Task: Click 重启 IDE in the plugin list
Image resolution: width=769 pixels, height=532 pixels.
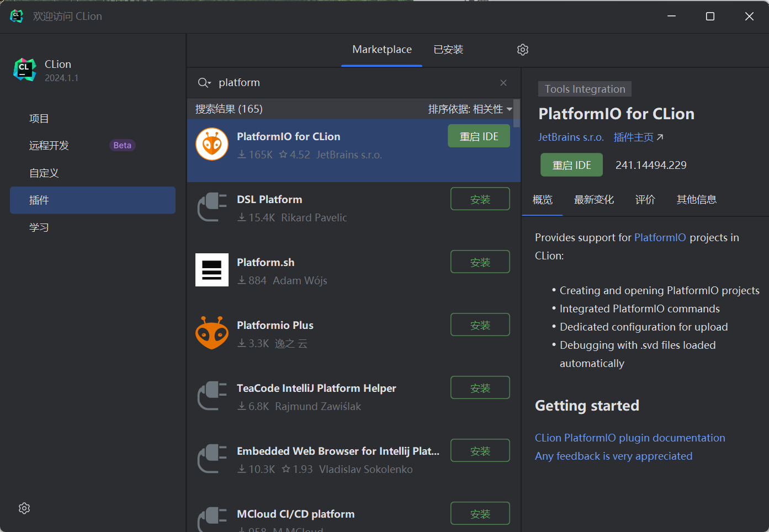Action: click(x=479, y=136)
